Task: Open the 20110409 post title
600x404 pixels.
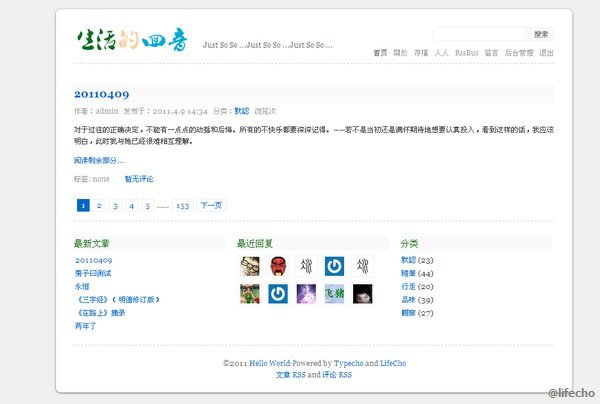Action: click(x=101, y=94)
